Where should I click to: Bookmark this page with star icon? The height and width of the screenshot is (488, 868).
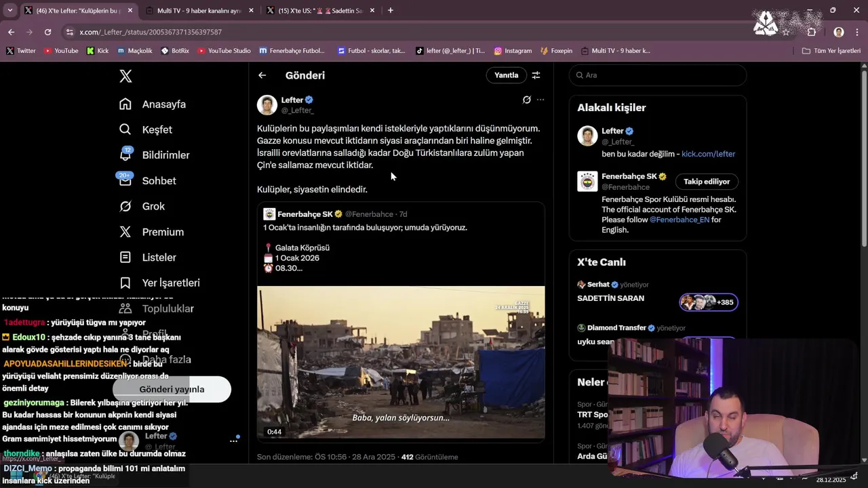click(x=786, y=32)
